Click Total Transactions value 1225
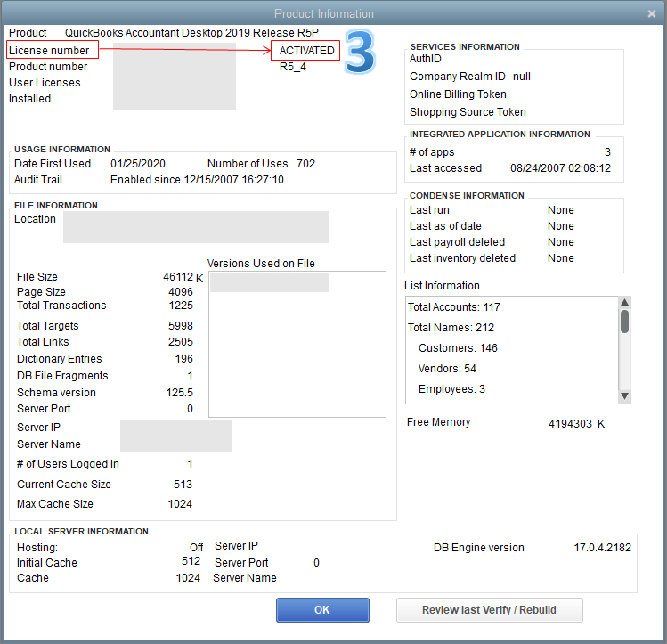Viewport: 667px width, 644px height. click(x=181, y=306)
